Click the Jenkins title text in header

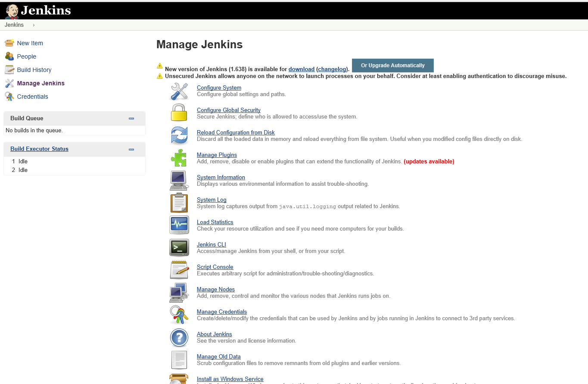[46, 10]
